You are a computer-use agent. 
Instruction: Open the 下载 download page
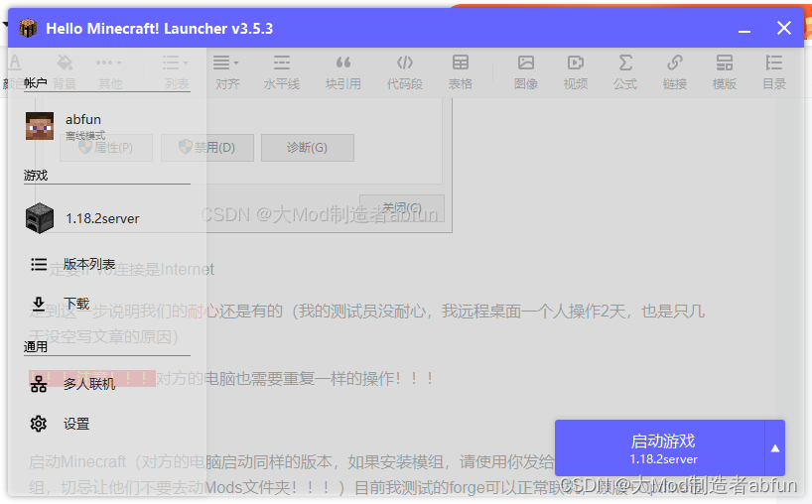pyautogui.click(x=107, y=304)
